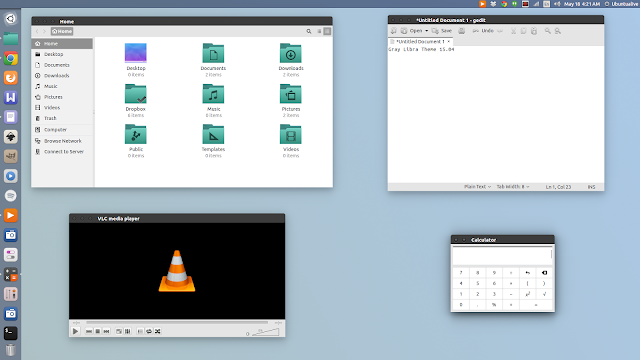This screenshot has height=360, width=640.
Task: Click the VLC next track button
Action: pyautogui.click(x=107, y=331)
